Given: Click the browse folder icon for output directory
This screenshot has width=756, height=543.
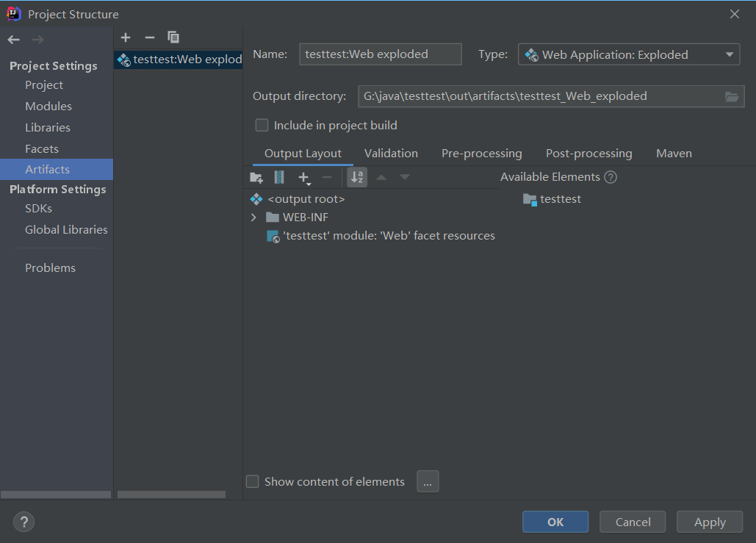Looking at the screenshot, I should click(x=731, y=96).
